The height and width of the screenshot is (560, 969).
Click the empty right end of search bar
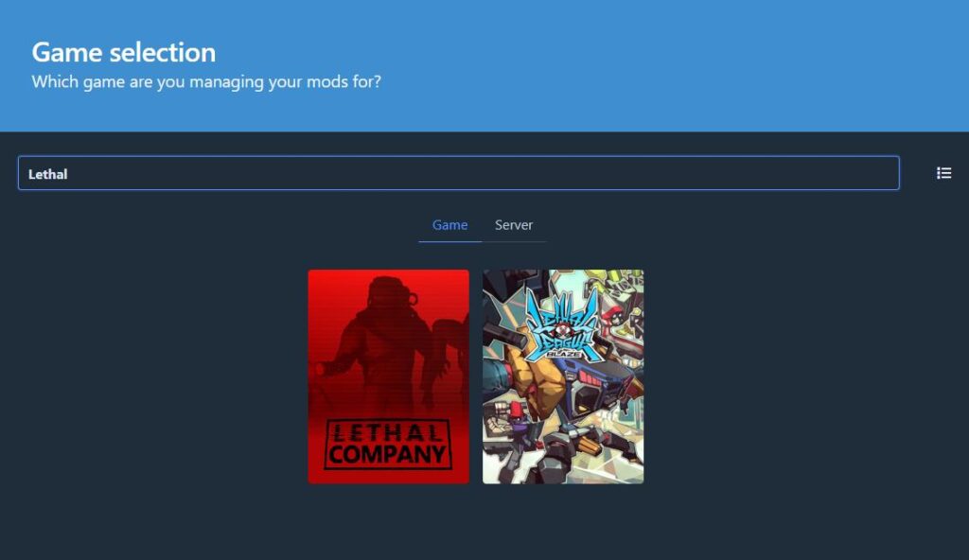852,173
